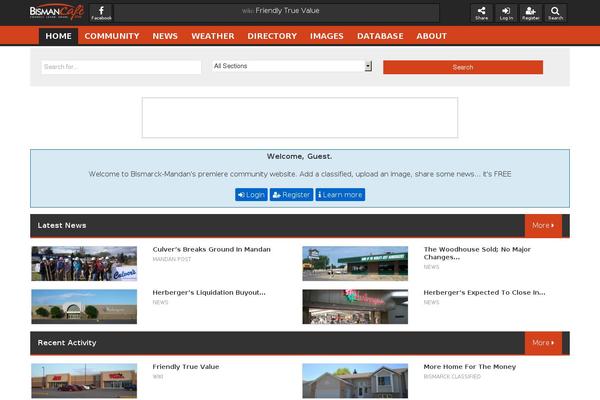Open the Database menu
600x400 pixels.
(380, 36)
